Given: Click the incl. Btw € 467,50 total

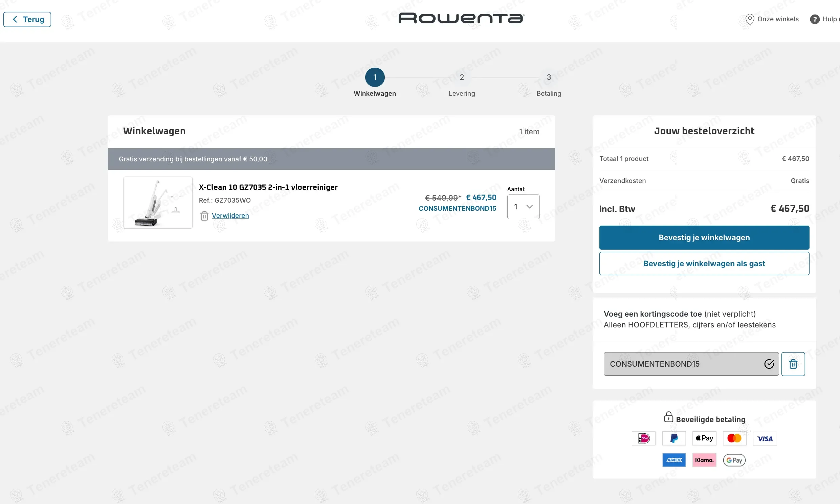Looking at the screenshot, I should point(790,209).
